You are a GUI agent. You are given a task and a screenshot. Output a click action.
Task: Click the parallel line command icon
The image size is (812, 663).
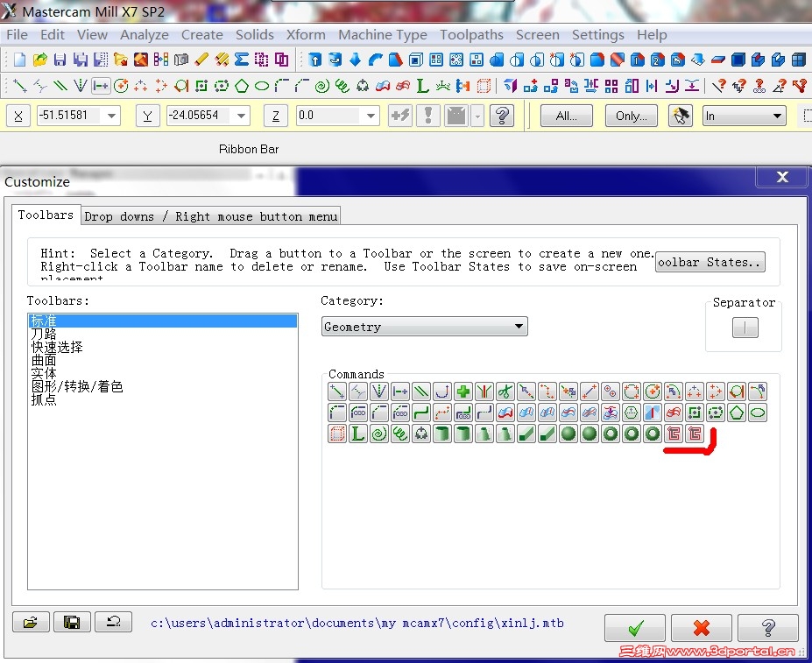[421, 391]
